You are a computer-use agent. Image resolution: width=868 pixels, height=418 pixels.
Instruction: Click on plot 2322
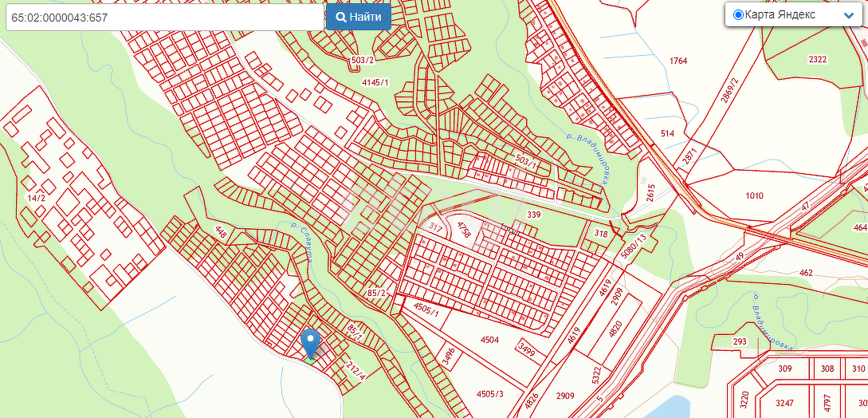[817, 60]
